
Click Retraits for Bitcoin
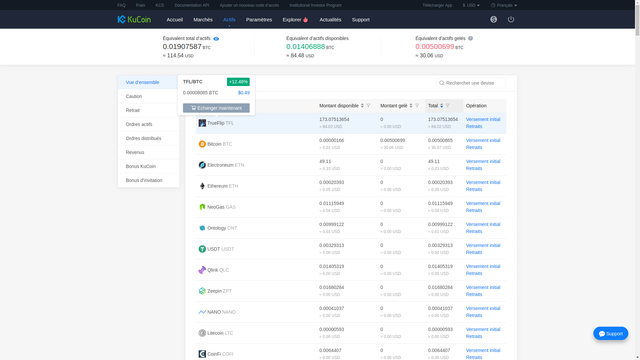(474, 147)
